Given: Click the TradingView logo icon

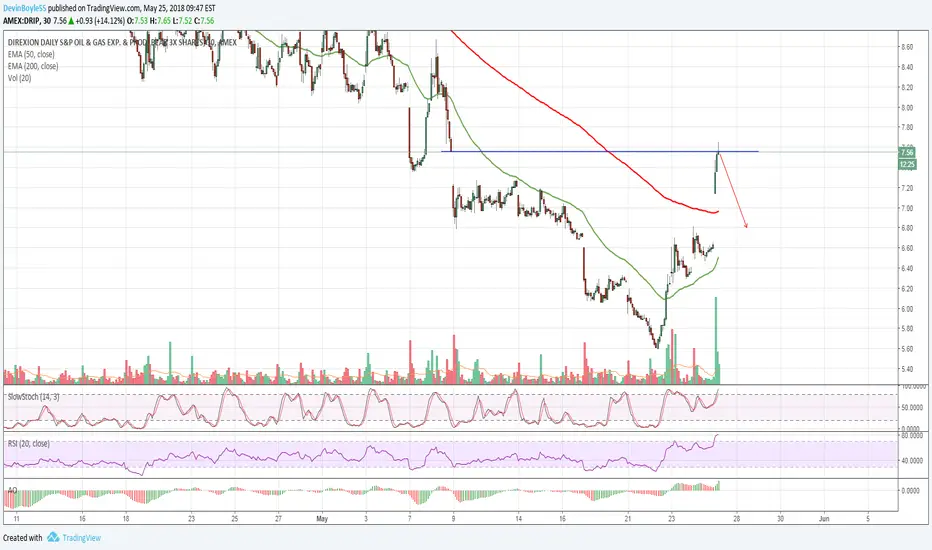Looking at the screenshot, I should point(53,538).
